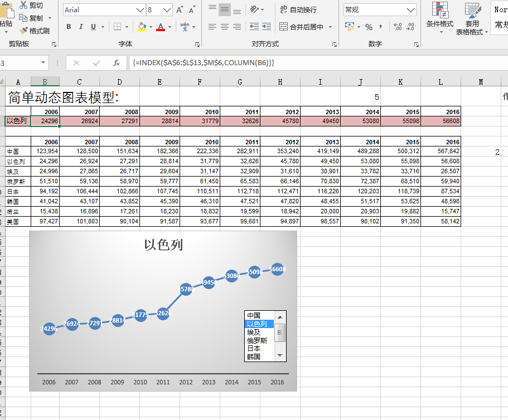Screen dimensions: 508x420
Task: Open the 字体 font dialog launcher
Action: click(197, 45)
